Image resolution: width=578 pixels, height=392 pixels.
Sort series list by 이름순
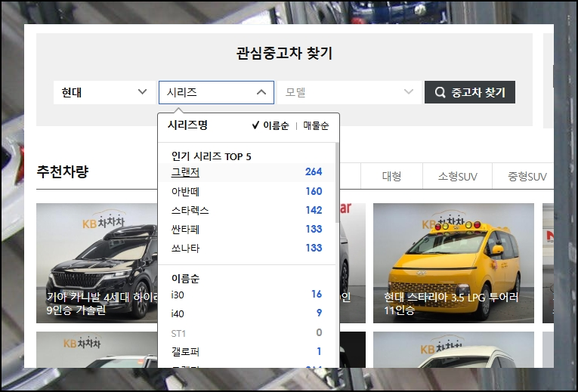pyautogui.click(x=276, y=125)
